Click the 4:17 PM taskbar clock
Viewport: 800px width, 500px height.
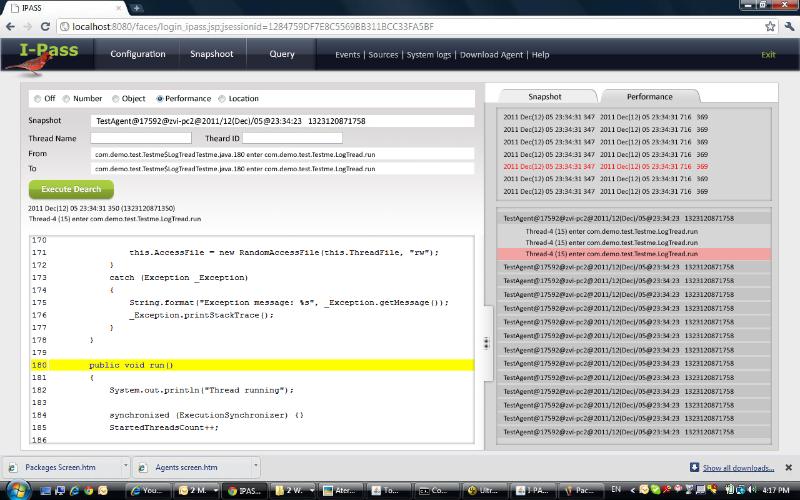pyautogui.click(x=777, y=490)
